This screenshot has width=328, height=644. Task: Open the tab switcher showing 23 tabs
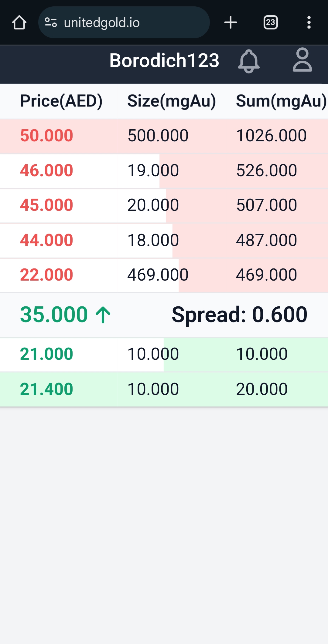click(271, 22)
